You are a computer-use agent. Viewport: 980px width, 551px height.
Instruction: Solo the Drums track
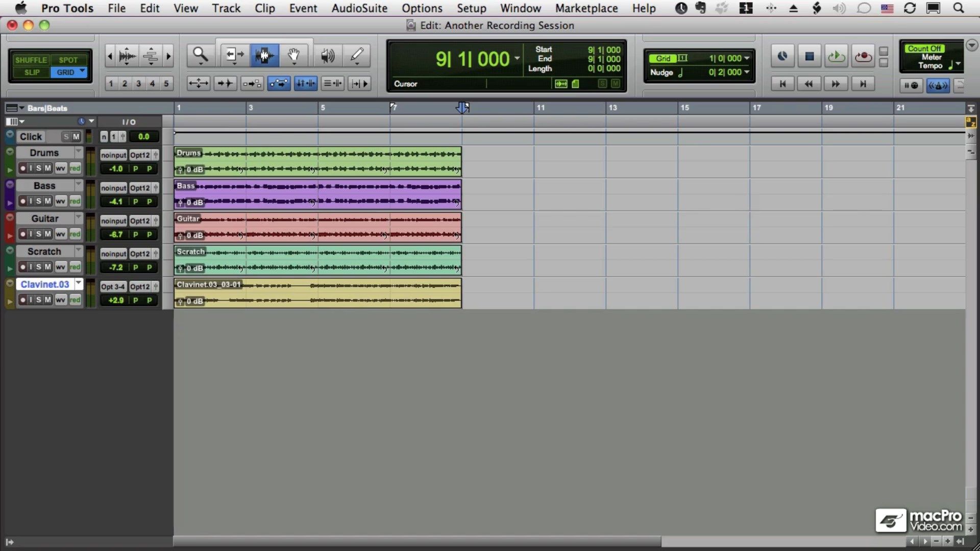(x=38, y=168)
